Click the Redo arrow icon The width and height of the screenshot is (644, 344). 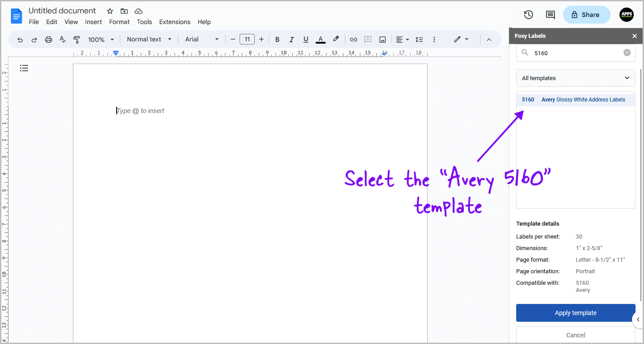tap(34, 40)
